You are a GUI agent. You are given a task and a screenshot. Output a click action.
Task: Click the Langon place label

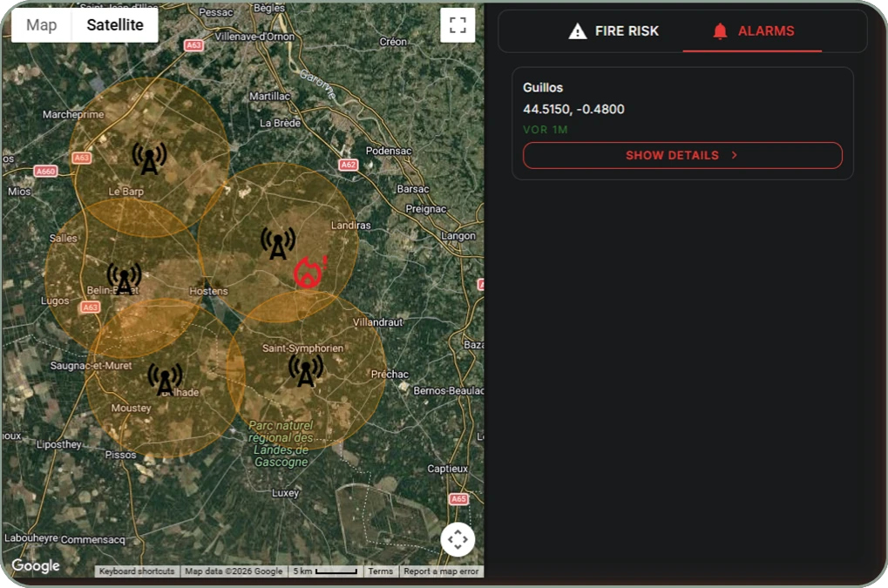(458, 235)
